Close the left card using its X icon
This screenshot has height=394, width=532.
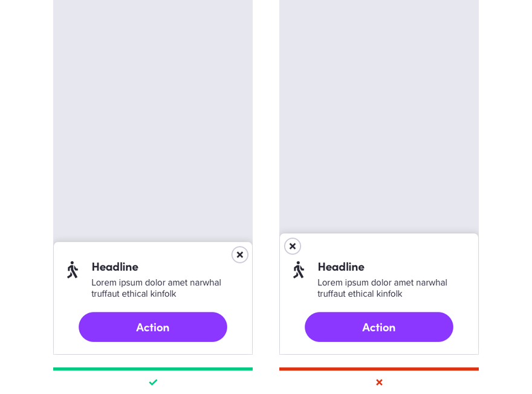[x=240, y=254]
